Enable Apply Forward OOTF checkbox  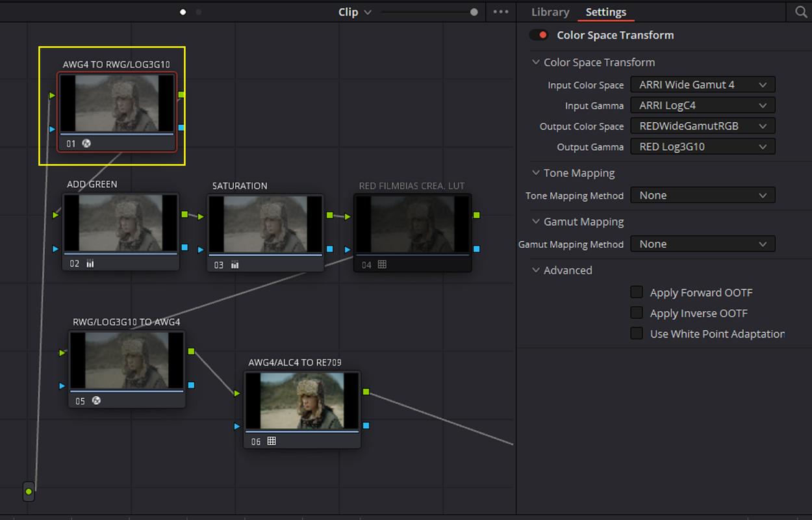click(637, 292)
